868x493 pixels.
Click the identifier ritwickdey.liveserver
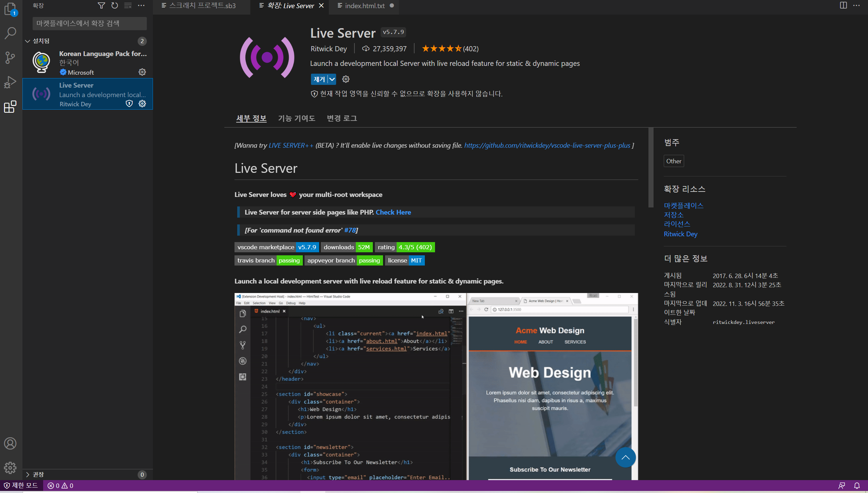[x=744, y=322]
